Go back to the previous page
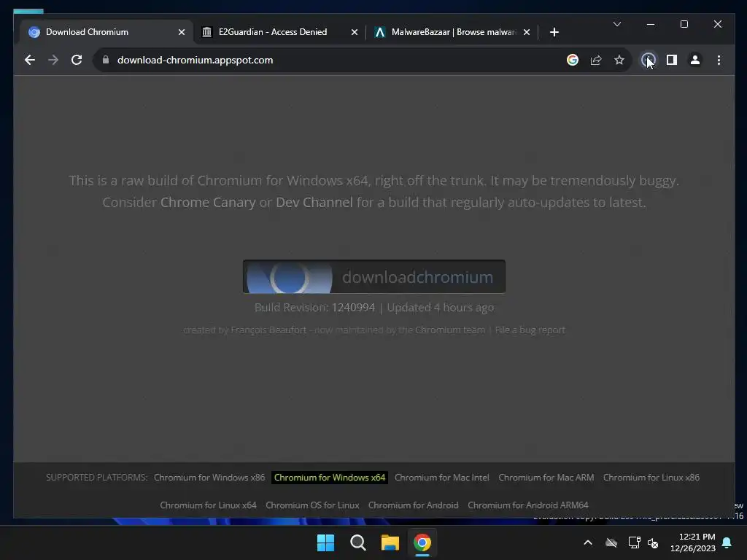 pos(29,60)
